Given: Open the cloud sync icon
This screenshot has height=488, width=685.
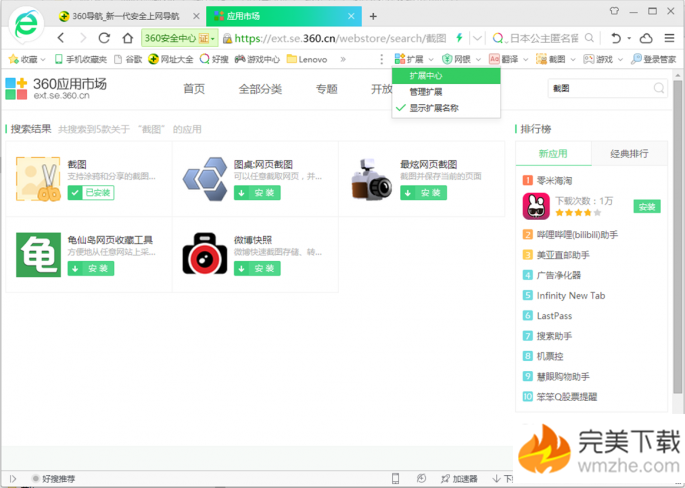Looking at the screenshot, I should point(646,38).
